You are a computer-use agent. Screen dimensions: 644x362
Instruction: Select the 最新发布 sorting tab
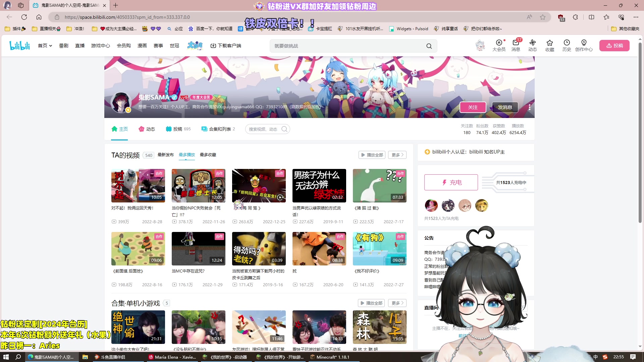[x=165, y=155]
